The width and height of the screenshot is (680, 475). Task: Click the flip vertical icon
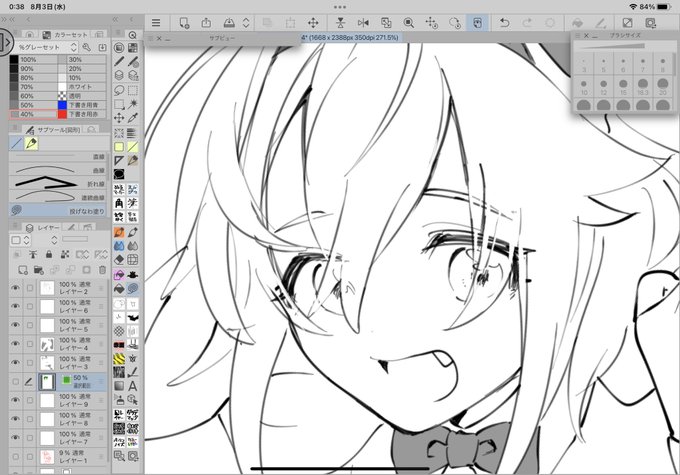pos(340,23)
